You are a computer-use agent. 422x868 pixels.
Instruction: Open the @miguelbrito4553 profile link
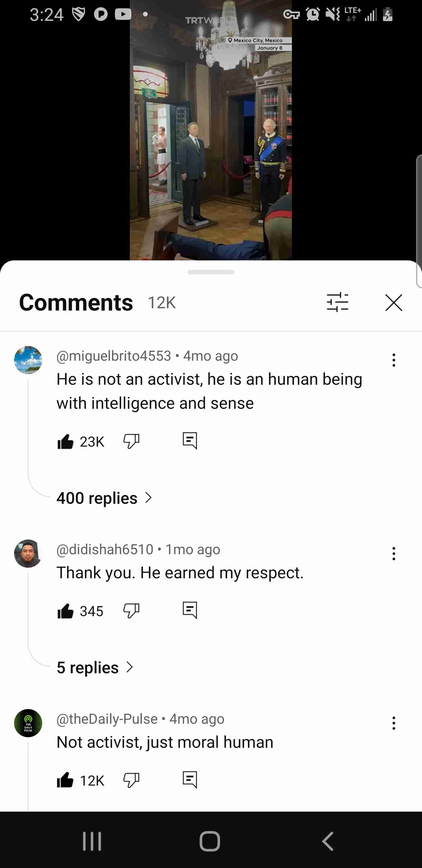(x=114, y=356)
